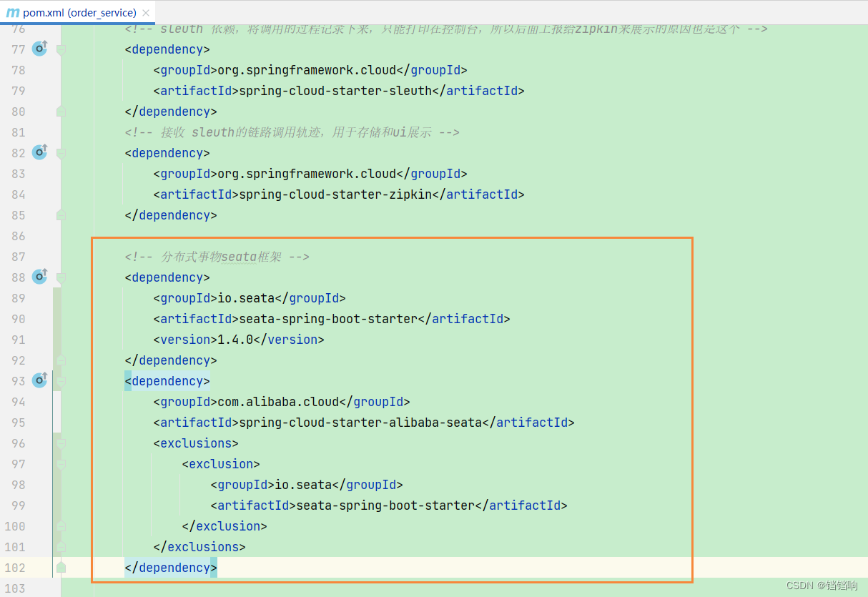Viewport: 868px width, 597px height.
Task: Click the 分布式事物seata框架 comment
Action: pos(217,257)
